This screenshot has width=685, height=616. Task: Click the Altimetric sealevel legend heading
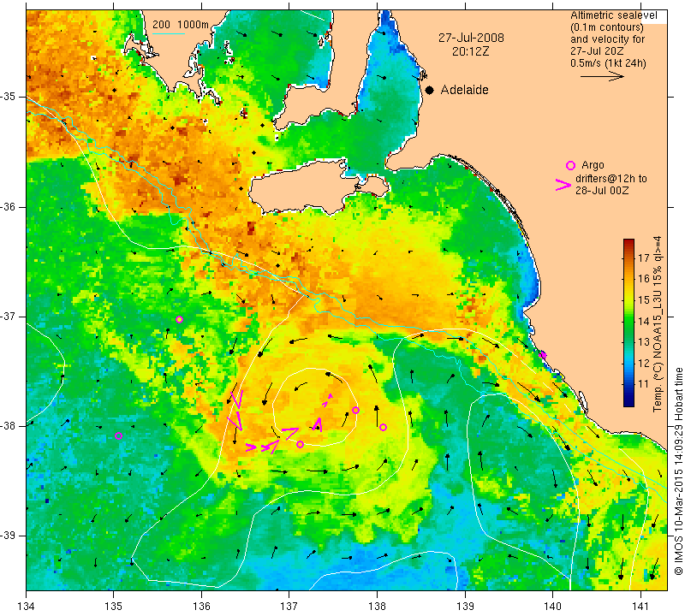click(x=613, y=15)
